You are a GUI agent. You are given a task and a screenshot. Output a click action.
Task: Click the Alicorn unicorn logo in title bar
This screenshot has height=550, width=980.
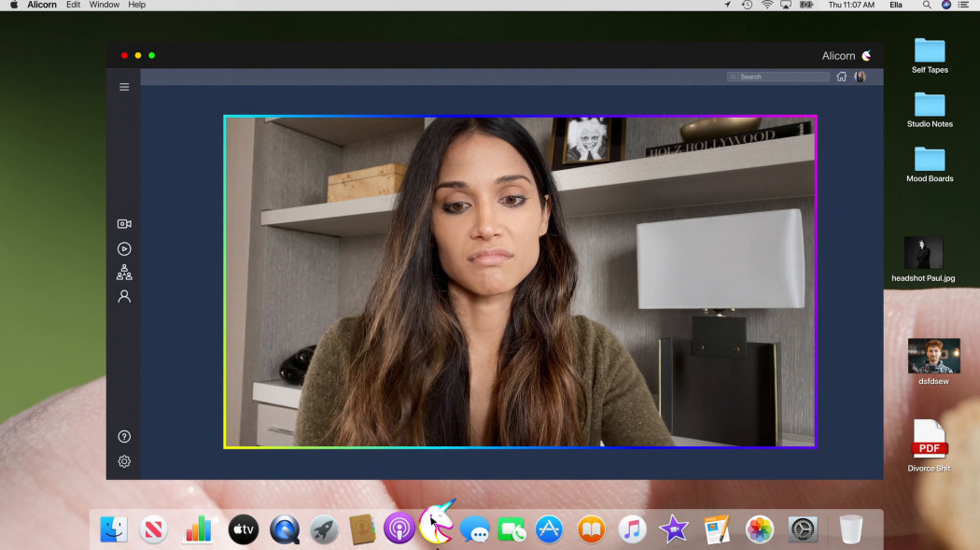[866, 56]
